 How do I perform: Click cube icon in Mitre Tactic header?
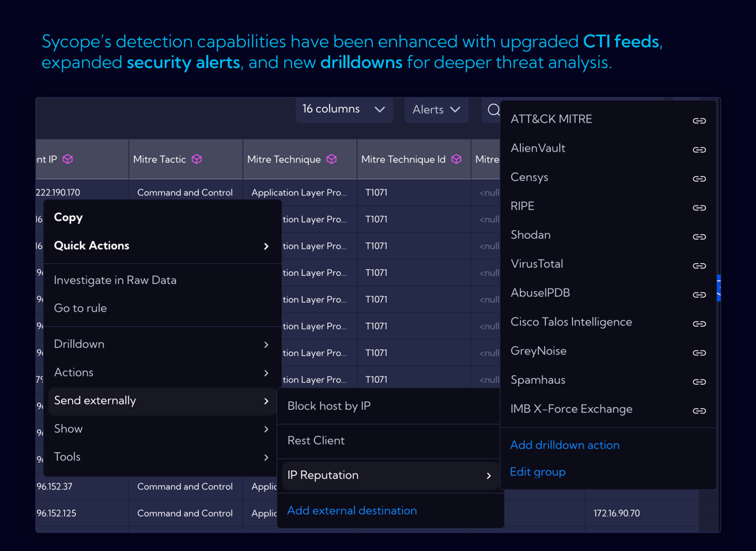[197, 159]
